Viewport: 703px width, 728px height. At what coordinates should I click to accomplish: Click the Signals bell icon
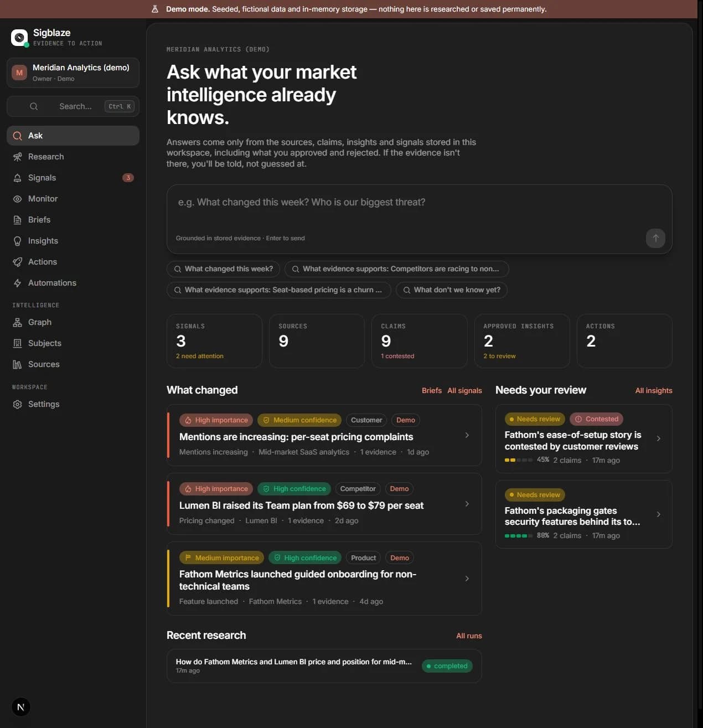(x=18, y=178)
